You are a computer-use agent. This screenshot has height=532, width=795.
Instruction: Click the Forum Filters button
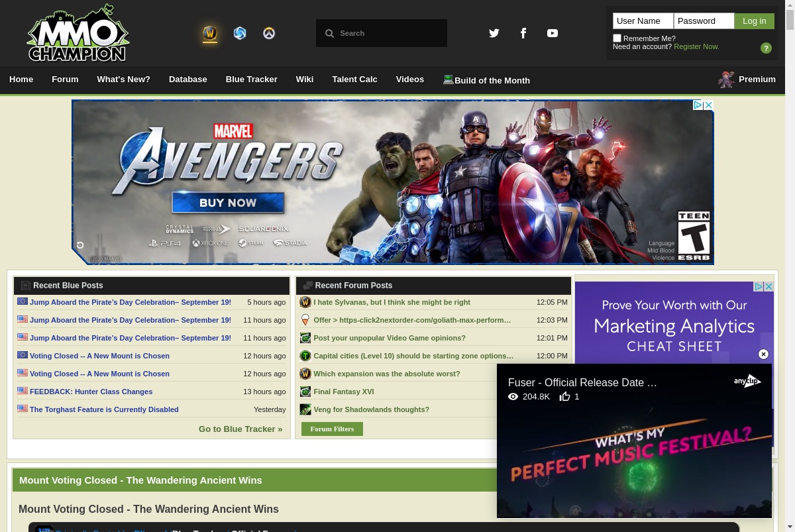tap(332, 429)
